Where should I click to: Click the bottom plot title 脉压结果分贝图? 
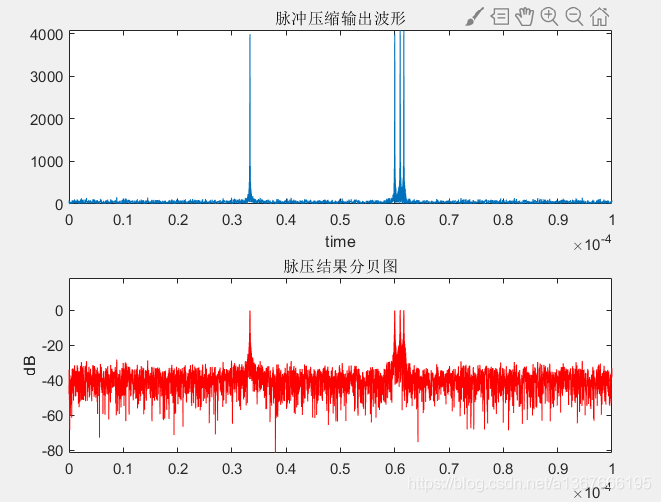tap(340, 266)
